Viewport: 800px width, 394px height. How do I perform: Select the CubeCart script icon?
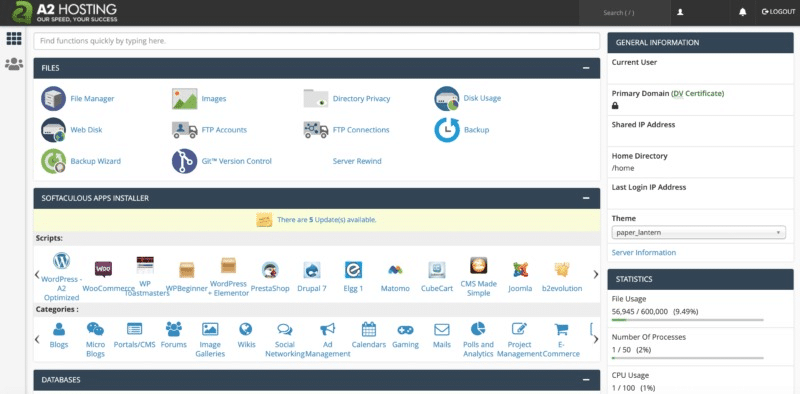pyautogui.click(x=437, y=269)
